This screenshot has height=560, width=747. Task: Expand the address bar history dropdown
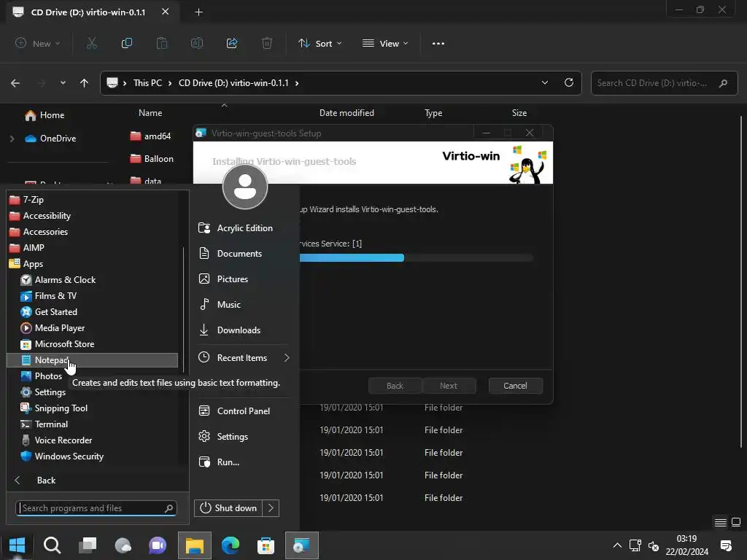click(544, 83)
